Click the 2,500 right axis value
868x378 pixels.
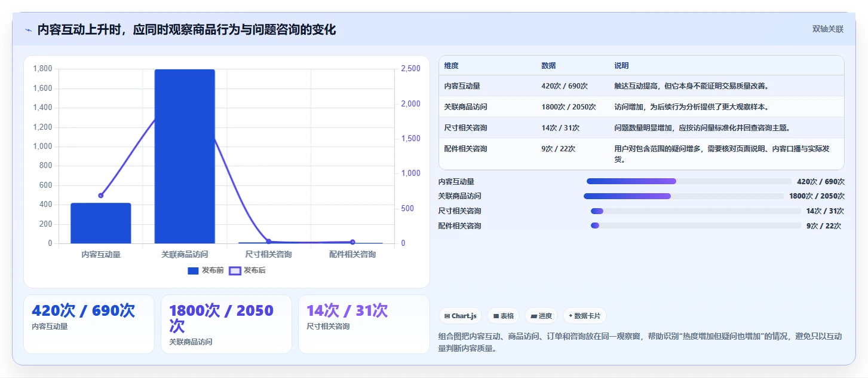(410, 69)
